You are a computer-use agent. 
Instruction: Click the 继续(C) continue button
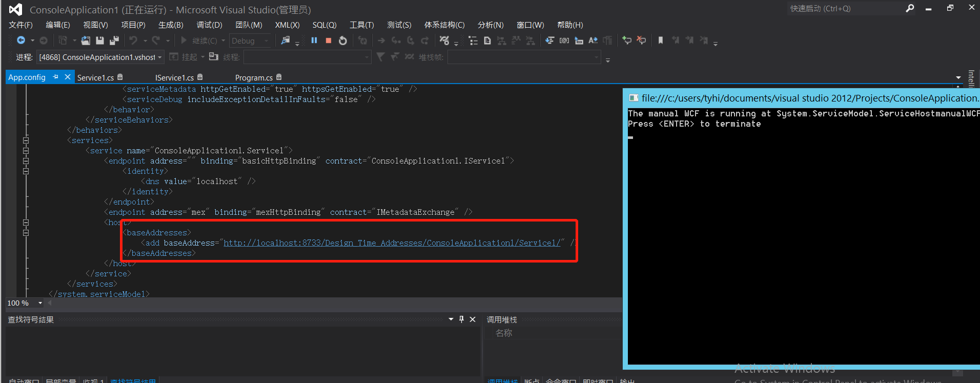coord(199,41)
